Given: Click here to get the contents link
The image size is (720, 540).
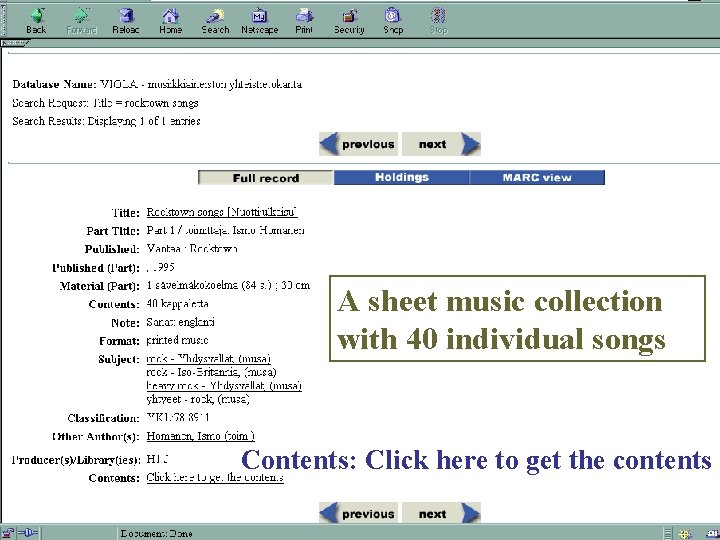Looking at the screenshot, I should pyautogui.click(x=215, y=478).
